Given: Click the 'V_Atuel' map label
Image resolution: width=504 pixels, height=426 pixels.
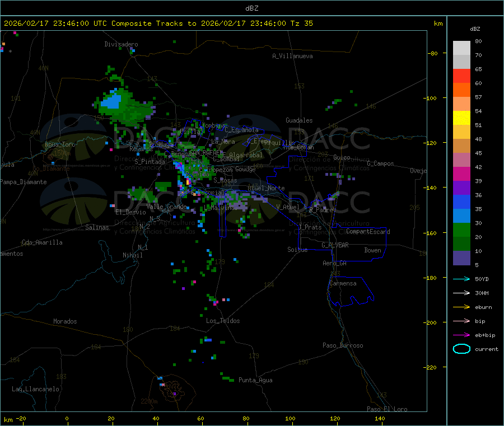Looking at the screenshot, I should (x=288, y=207).
